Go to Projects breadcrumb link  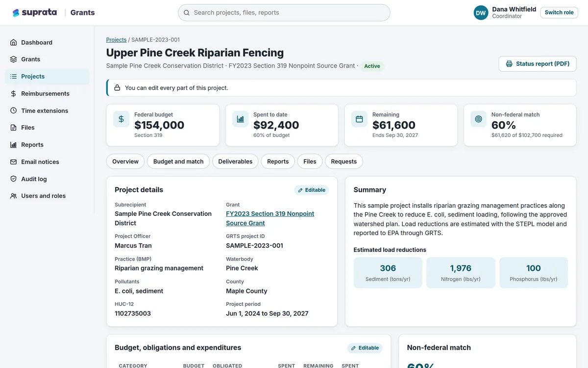pos(116,40)
